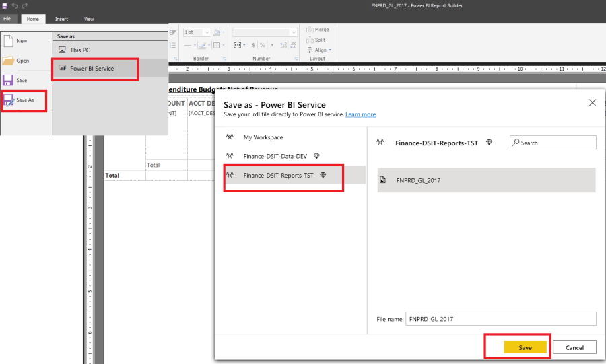Switch to the Insert ribbon tab
606x364 pixels.
61,19
